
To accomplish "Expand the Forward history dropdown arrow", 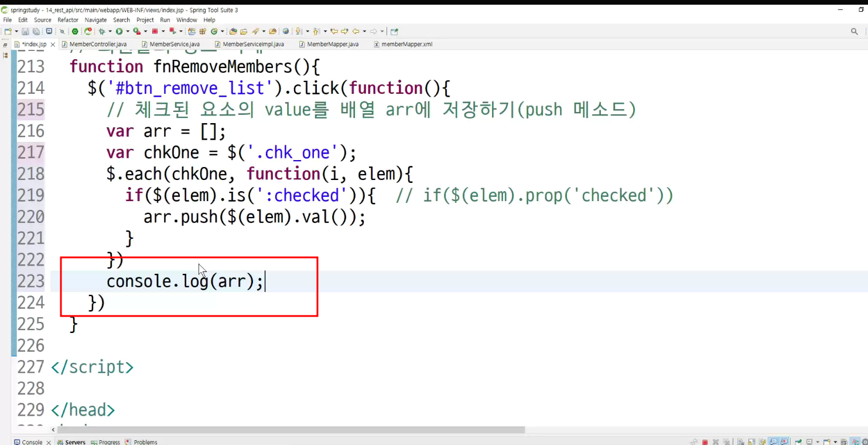I will pos(382,31).
